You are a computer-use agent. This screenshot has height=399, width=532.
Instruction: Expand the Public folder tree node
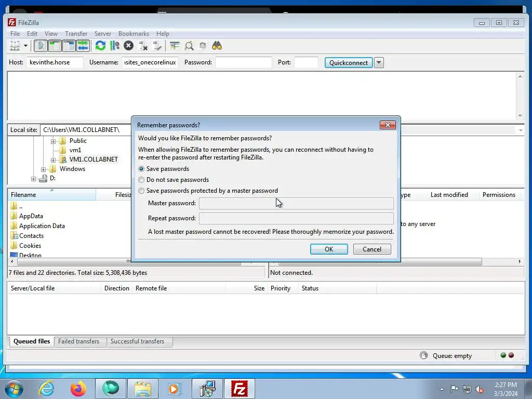53,141
